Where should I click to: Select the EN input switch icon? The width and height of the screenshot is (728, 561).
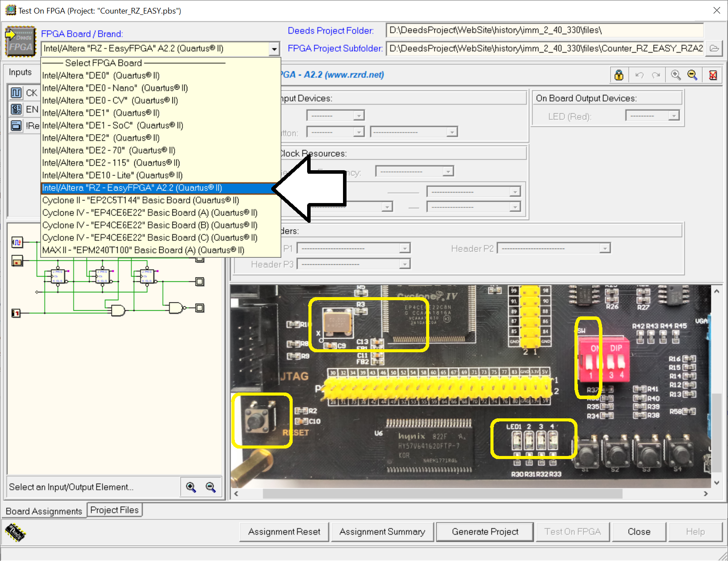pos(16,109)
